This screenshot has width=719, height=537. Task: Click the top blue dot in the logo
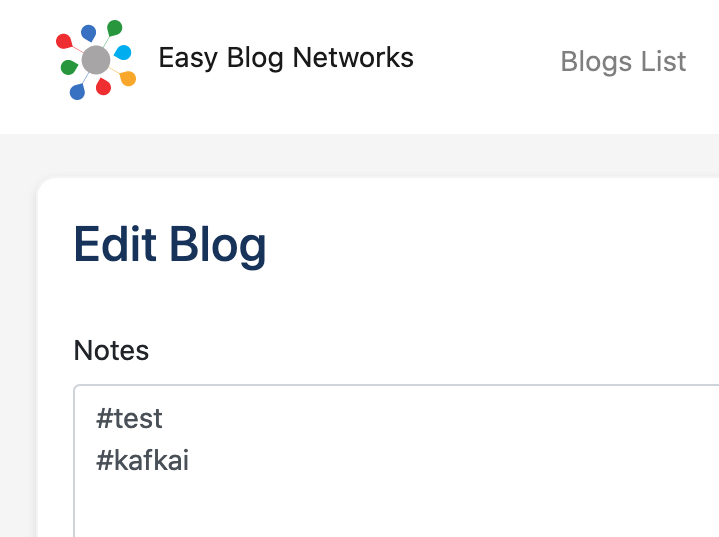pos(88,33)
